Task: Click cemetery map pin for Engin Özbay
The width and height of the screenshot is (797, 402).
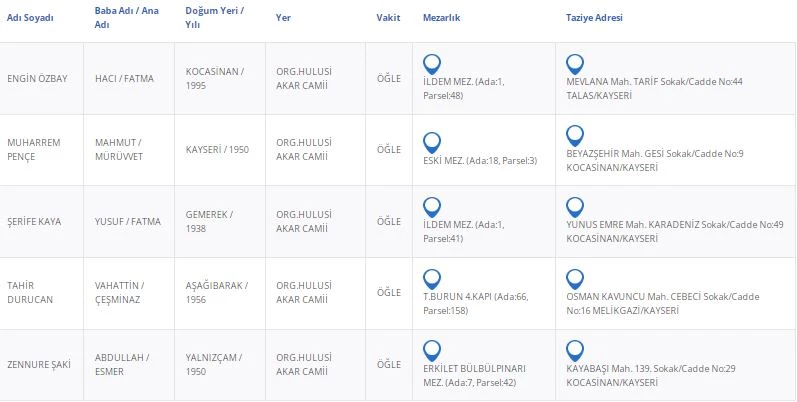Action: [x=432, y=65]
